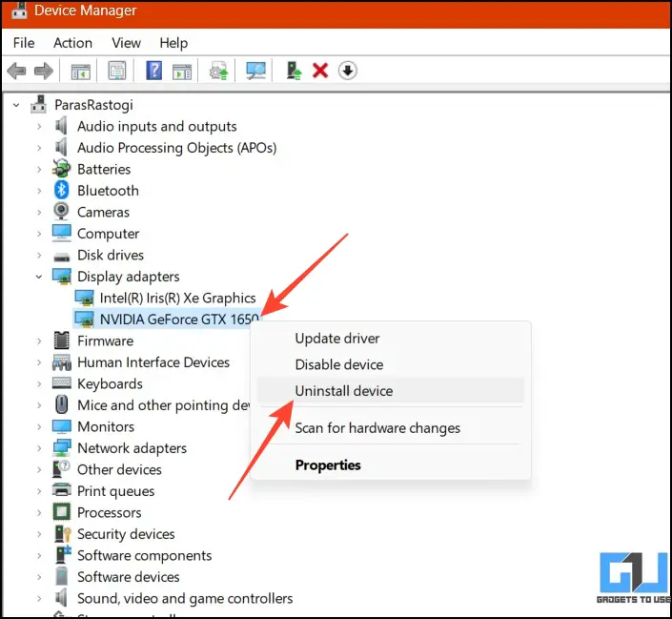Click the Security devices key icon
The height and width of the screenshot is (619, 672).
click(63, 533)
